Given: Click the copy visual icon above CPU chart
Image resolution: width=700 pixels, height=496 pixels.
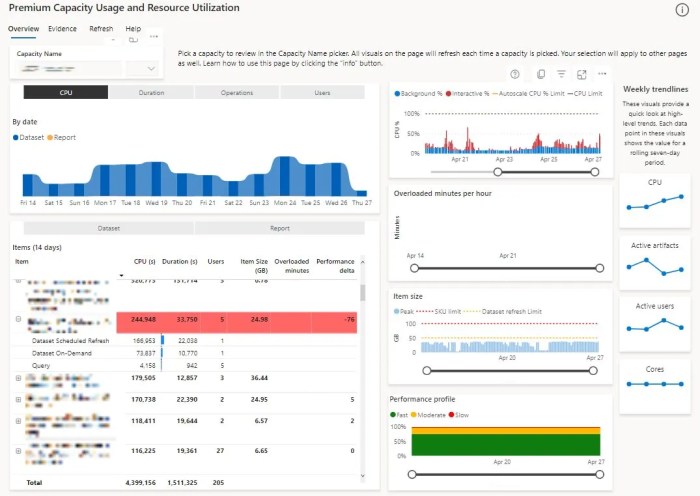Looking at the screenshot, I should click(x=541, y=74).
